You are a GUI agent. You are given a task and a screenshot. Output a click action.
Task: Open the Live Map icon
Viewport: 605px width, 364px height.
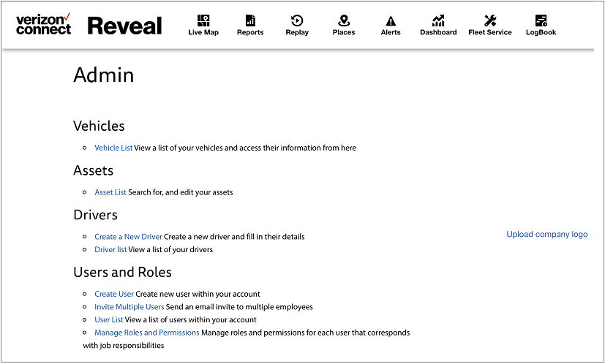pyautogui.click(x=203, y=20)
